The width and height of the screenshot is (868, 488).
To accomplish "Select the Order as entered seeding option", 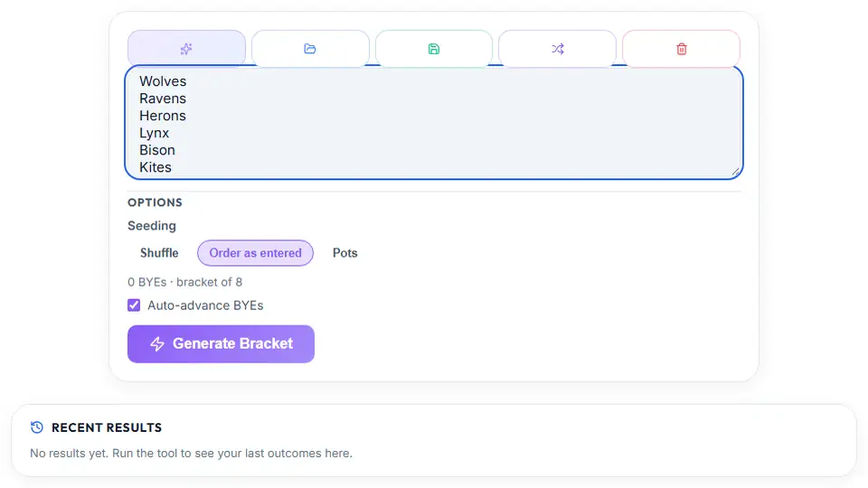I will click(x=255, y=253).
